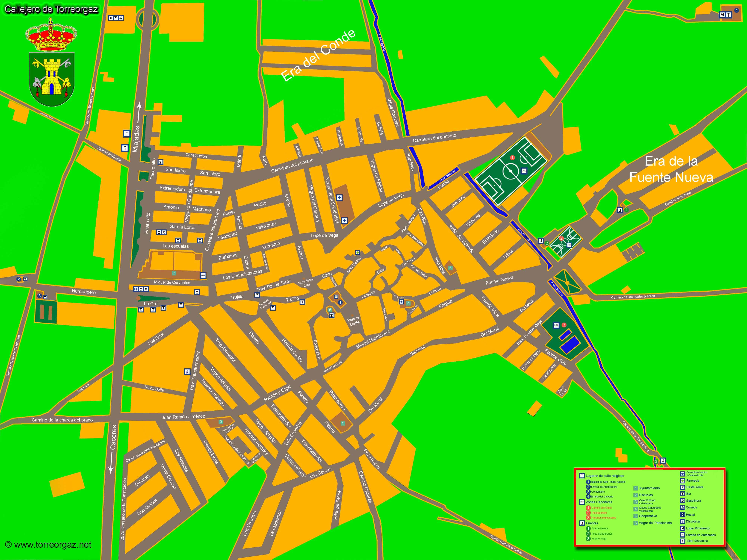
Task: Select the Lugar Pintoresco legend icon
Action: click(x=683, y=528)
